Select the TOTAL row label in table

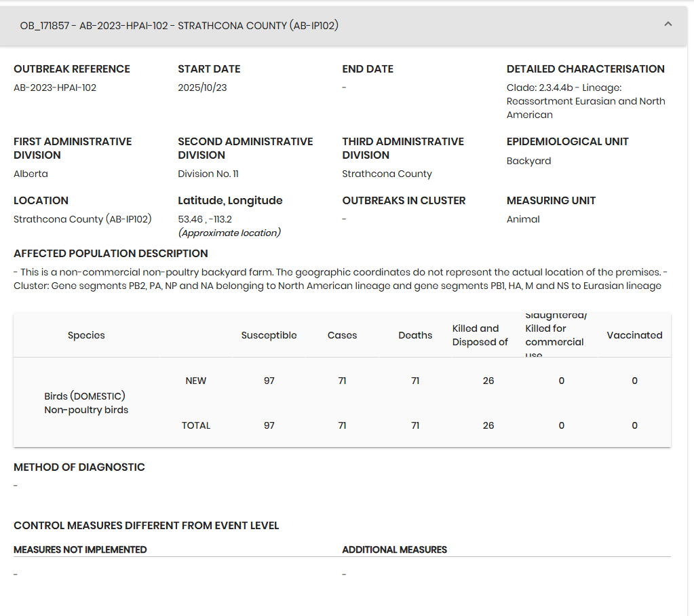click(x=195, y=425)
